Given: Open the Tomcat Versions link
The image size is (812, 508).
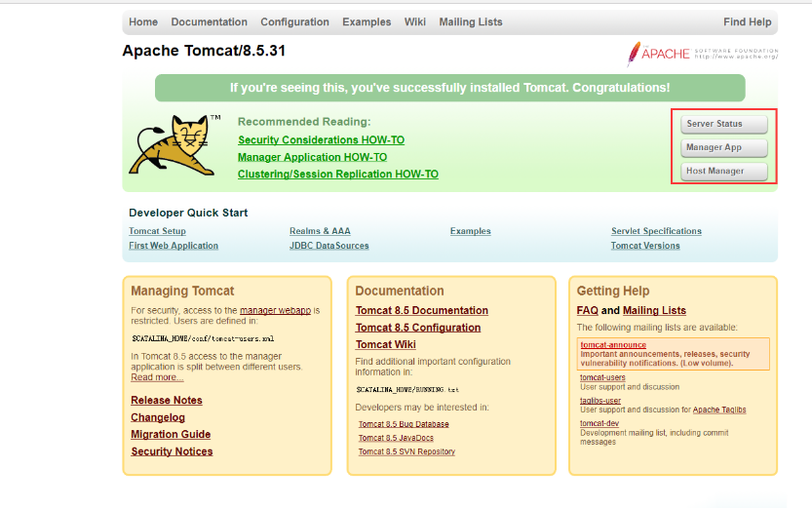Looking at the screenshot, I should pyautogui.click(x=645, y=246).
